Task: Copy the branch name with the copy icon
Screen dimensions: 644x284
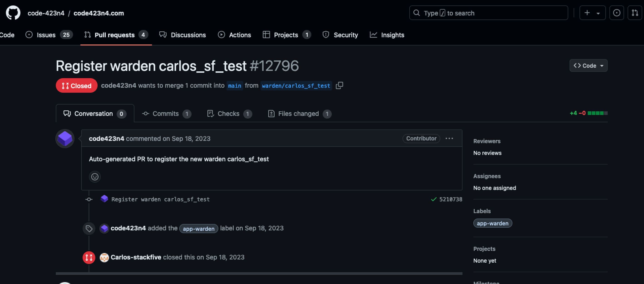Action: point(339,86)
